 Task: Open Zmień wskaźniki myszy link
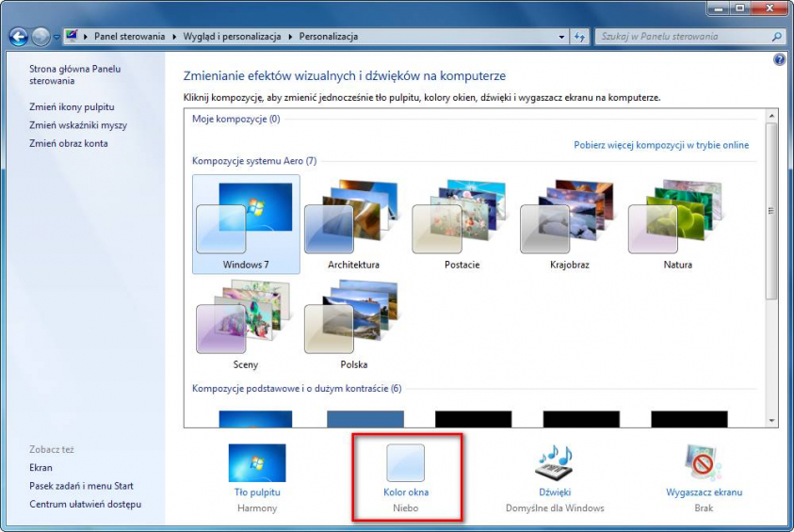[x=77, y=125]
